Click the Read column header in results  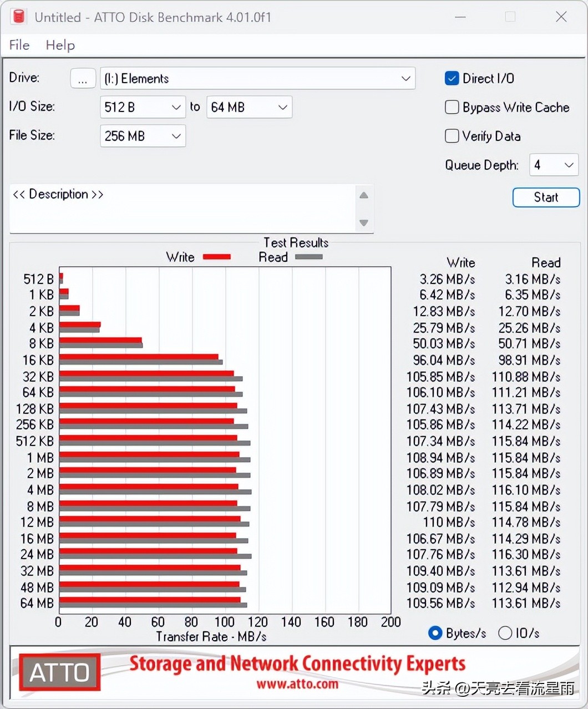pos(546,262)
